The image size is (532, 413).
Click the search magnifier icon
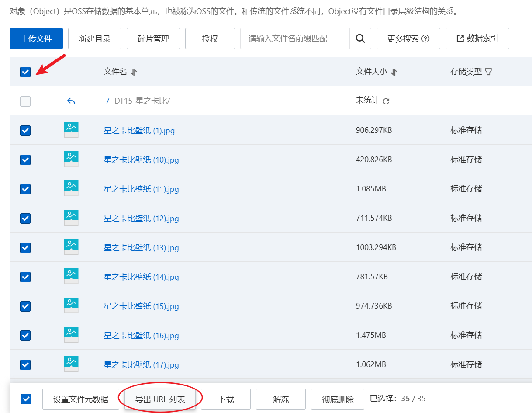tap(360, 38)
